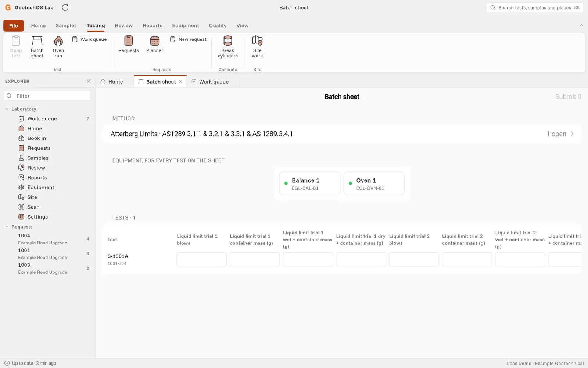Open request 1001 in the explorer
This screenshot has width=588, height=368.
pos(47,254)
